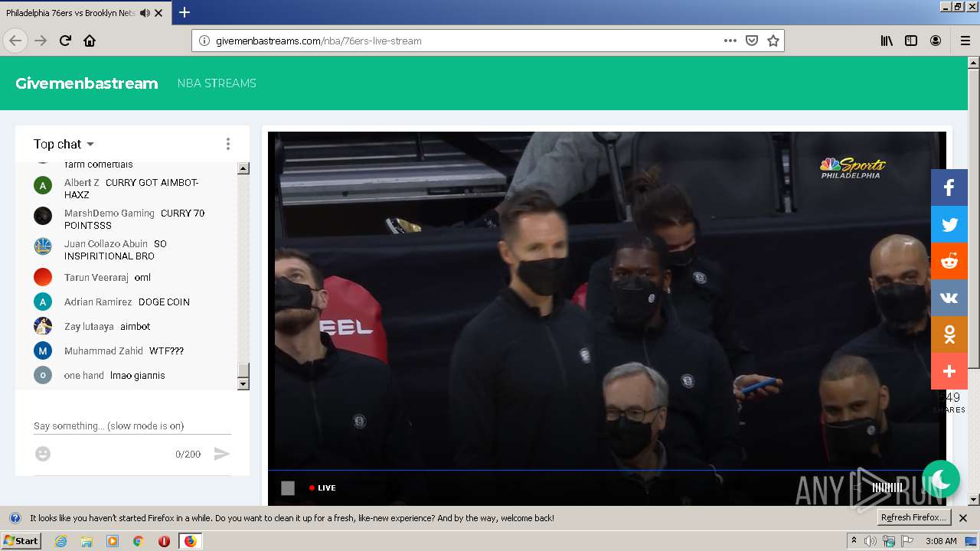Viewport: 980px width, 551px height.
Task: Select Juan Collazo Abuin's chat message
Action: [131, 249]
